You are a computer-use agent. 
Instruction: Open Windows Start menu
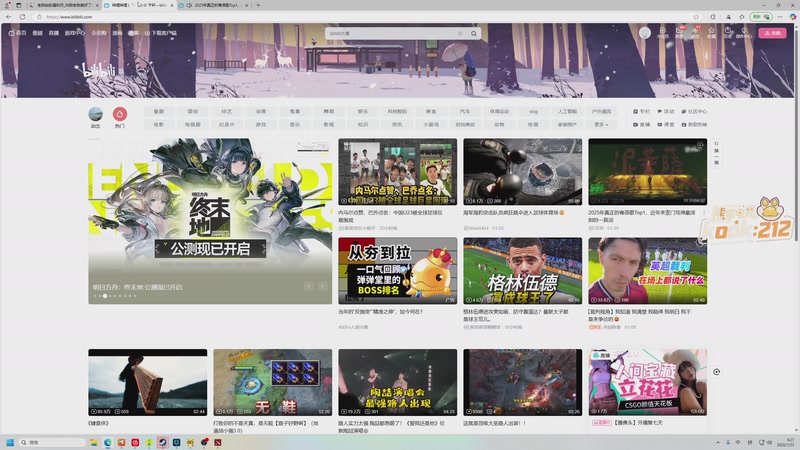(9, 442)
